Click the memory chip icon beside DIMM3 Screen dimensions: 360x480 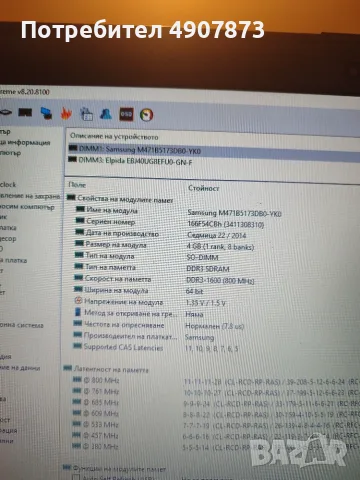pos(72,159)
